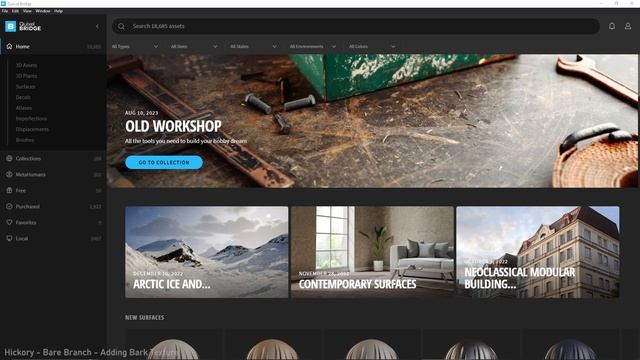Open the All Colors filter dropdown
The width and height of the screenshot is (640, 360).
click(372, 47)
